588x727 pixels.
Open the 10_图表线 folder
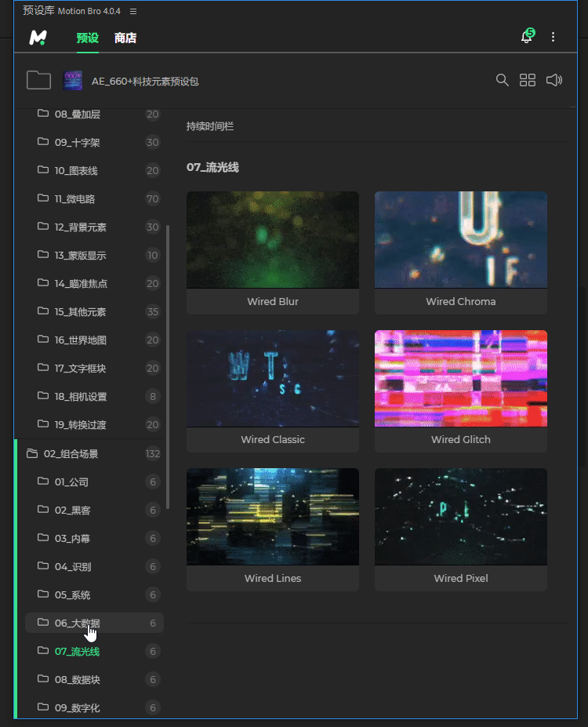click(95, 171)
